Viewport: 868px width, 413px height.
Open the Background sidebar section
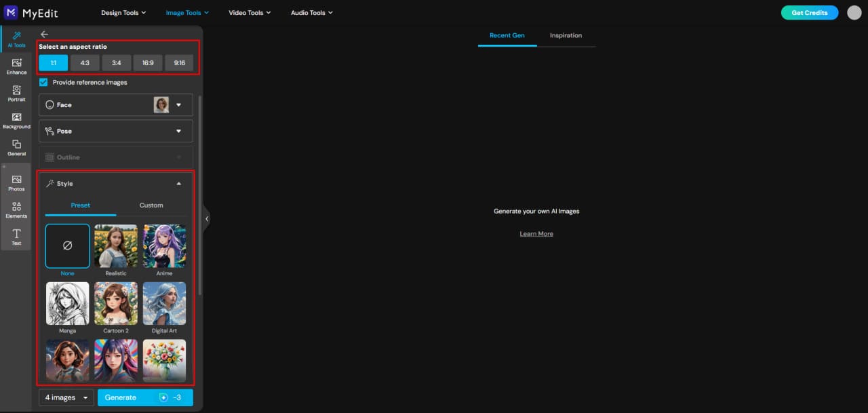pos(16,121)
